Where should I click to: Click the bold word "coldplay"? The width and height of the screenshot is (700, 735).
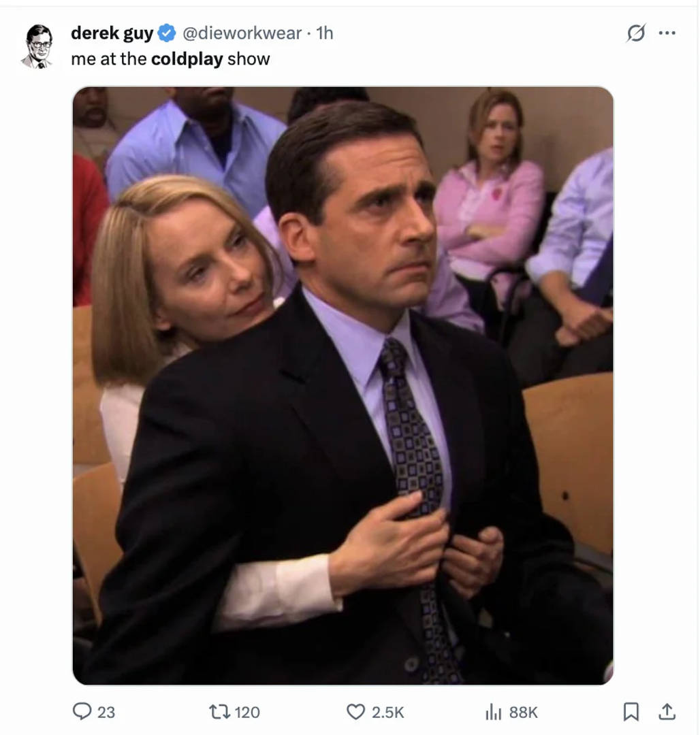coord(187,59)
